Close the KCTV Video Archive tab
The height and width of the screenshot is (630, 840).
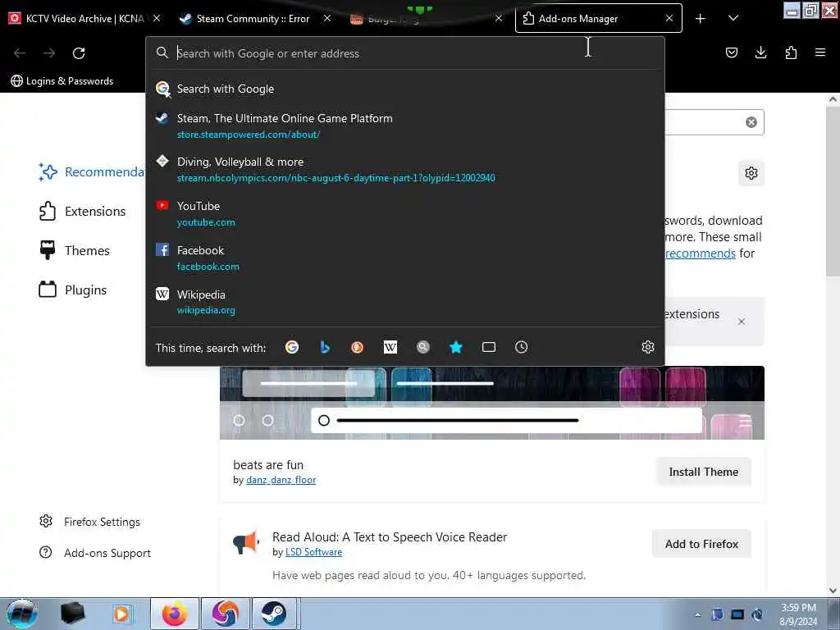coord(157,18)
